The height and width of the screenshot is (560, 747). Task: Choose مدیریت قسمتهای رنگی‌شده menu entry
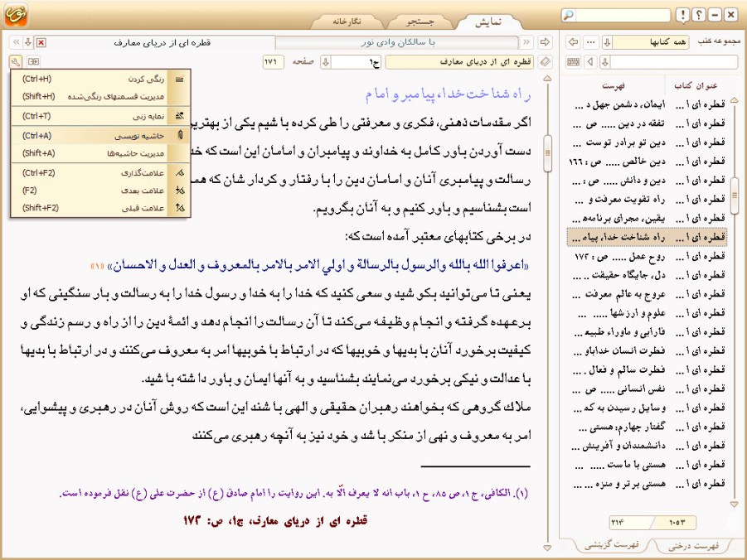point(100,96)
